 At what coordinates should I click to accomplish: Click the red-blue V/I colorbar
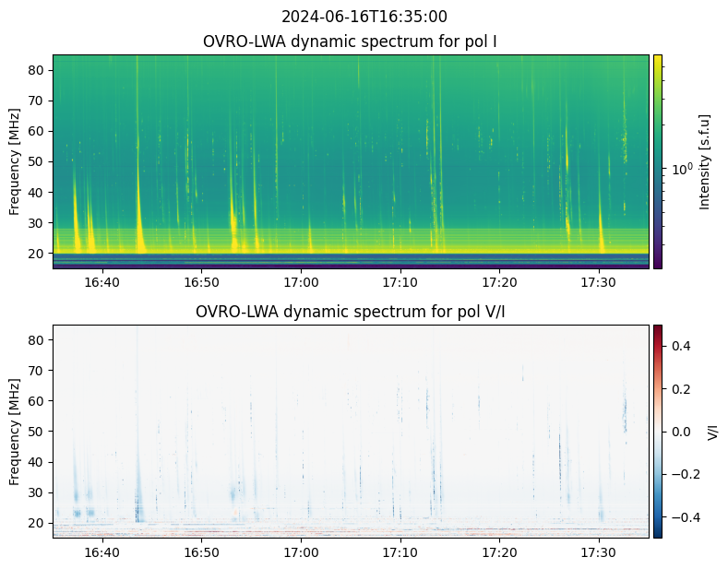pos(658,431)
